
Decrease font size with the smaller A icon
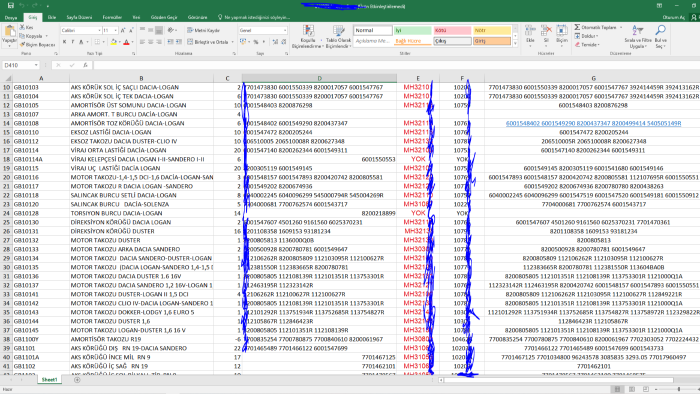(131, 30)
